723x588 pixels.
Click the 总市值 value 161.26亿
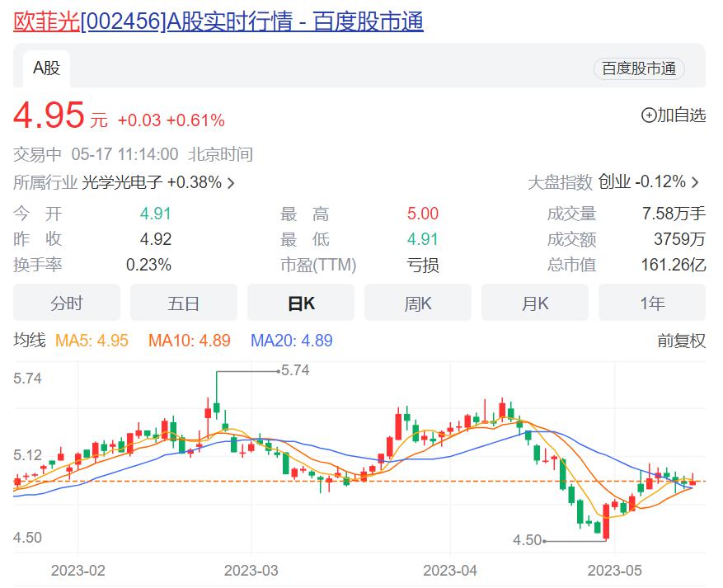pyautogui.click(x=674, y=265)
